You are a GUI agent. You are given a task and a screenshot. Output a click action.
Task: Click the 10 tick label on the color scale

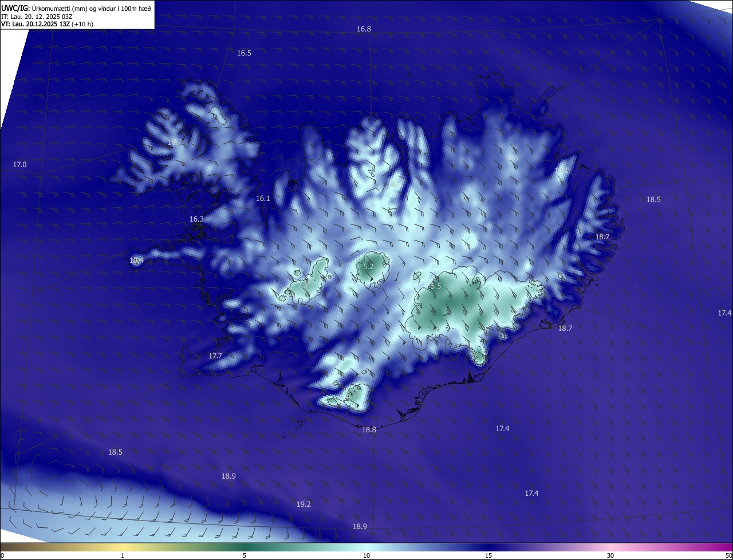[x=366, y=556]
